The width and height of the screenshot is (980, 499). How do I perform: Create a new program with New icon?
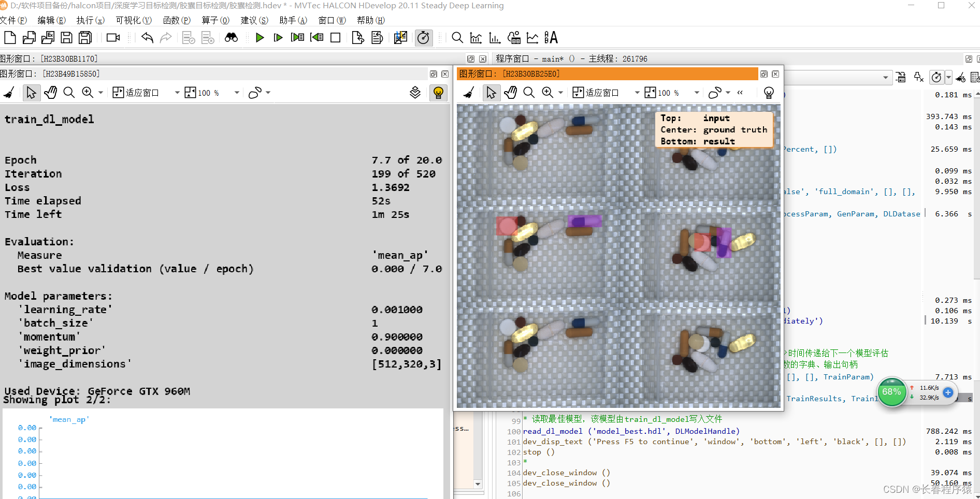[10, 38]
